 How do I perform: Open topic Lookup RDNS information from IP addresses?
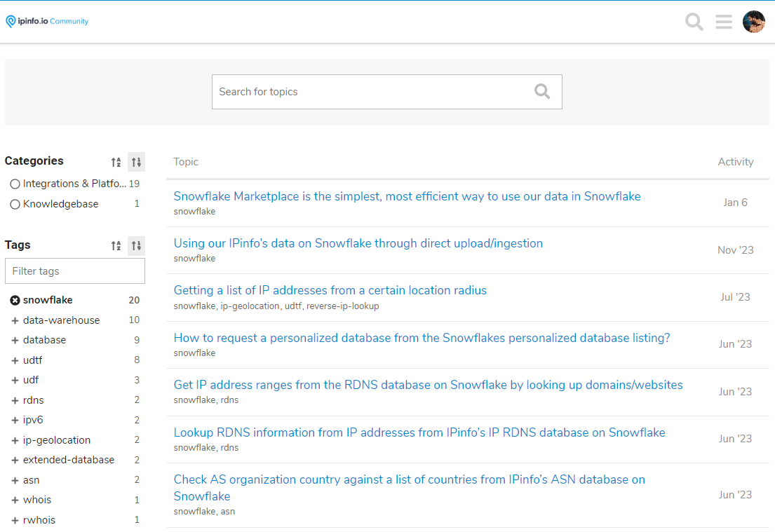tap(419, 432)
